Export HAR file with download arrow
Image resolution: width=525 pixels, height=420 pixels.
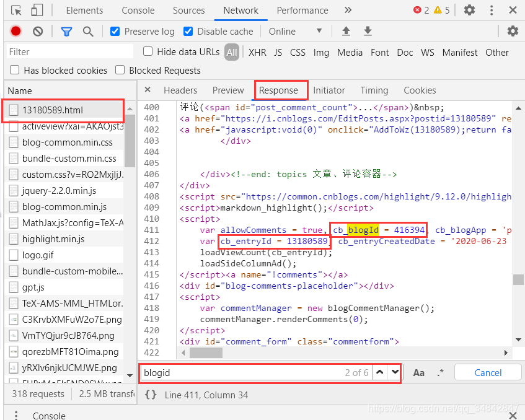point(368,31)
